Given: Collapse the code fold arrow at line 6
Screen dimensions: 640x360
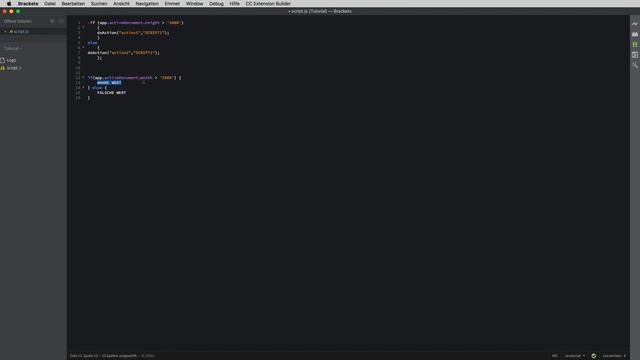Looking at the screenshot, I should coord(84,47).
